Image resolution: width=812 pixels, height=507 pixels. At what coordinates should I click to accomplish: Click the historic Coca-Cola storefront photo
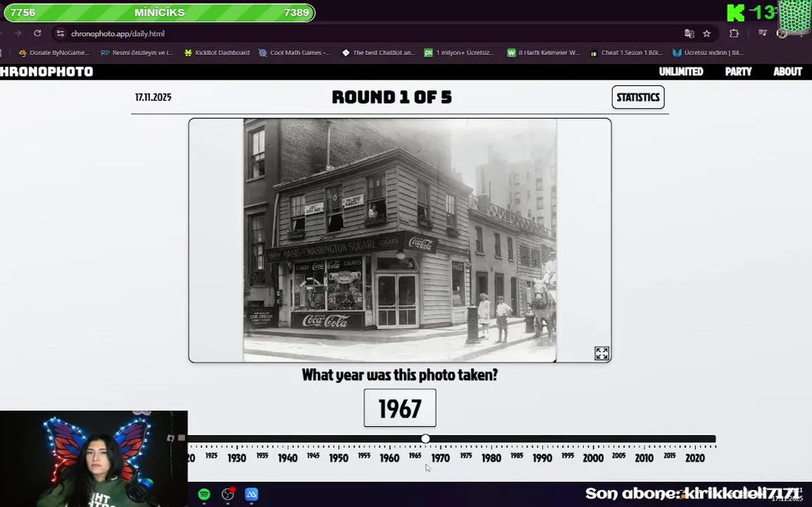click(400, 240)
